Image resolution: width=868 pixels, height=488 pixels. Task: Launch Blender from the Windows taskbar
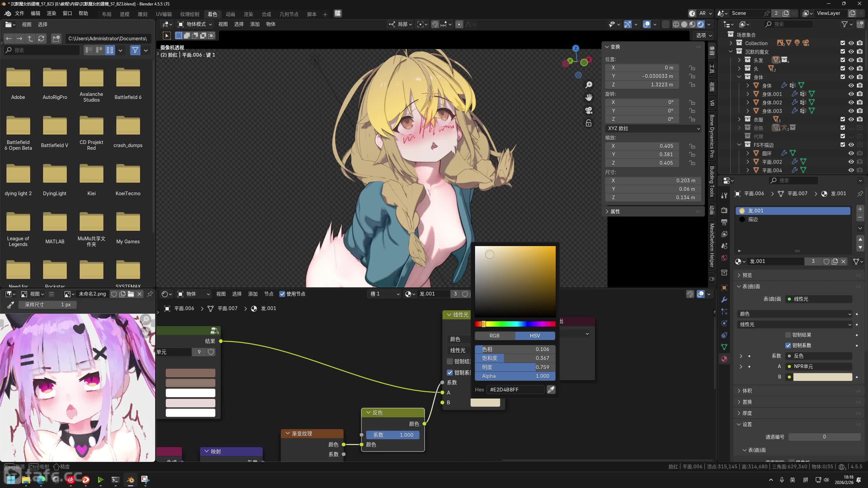[x=130, y=480]
